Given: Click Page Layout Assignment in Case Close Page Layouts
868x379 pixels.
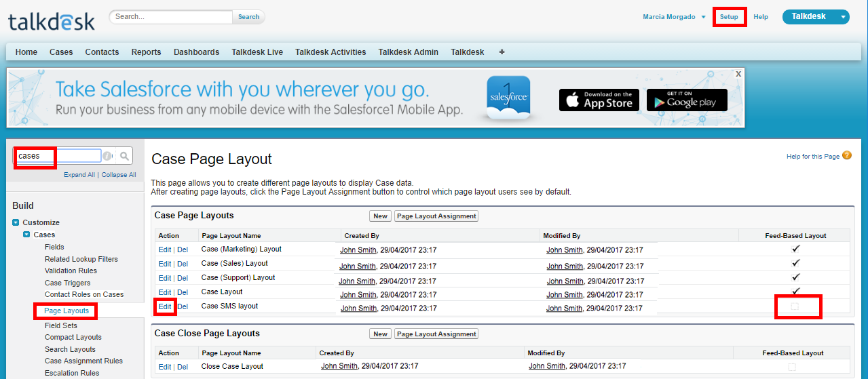Looking at the screenshot, I should [x=436, y=334].
